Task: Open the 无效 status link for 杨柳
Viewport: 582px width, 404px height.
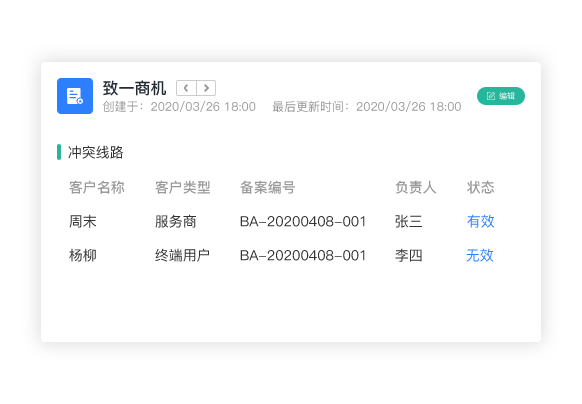Action: tap(480, 255)
